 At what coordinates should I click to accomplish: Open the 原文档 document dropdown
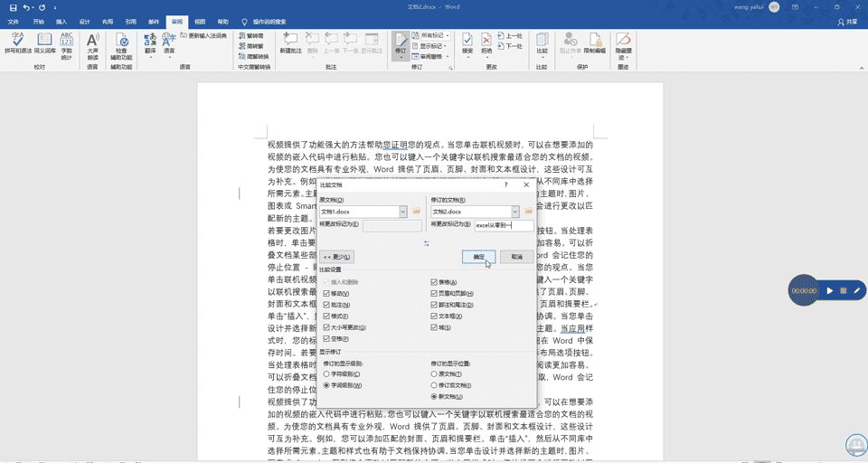point(403,212)
